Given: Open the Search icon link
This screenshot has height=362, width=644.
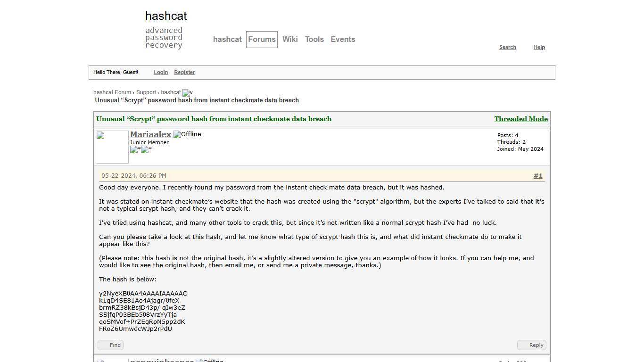Looking at the screenshot, I should 507,47.
